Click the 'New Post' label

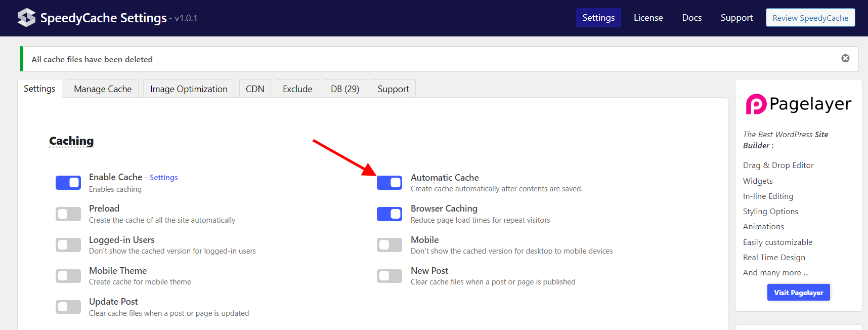click(429, 271)
